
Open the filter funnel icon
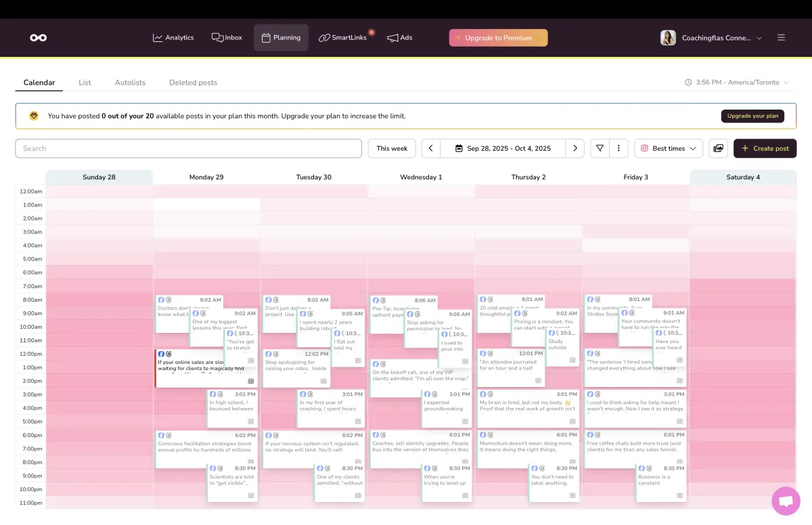point(600,148)
